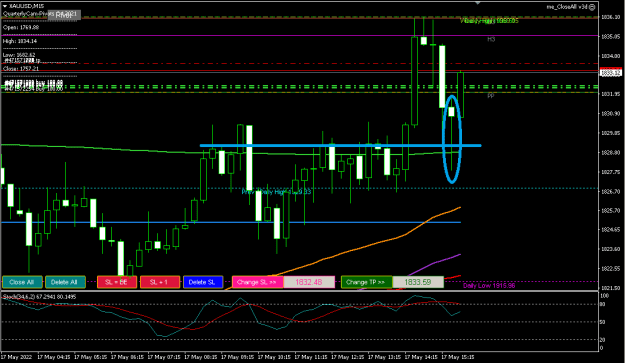625x363 pixels.
Task: Click the red SL + 1 button
Action: [159, 282]
